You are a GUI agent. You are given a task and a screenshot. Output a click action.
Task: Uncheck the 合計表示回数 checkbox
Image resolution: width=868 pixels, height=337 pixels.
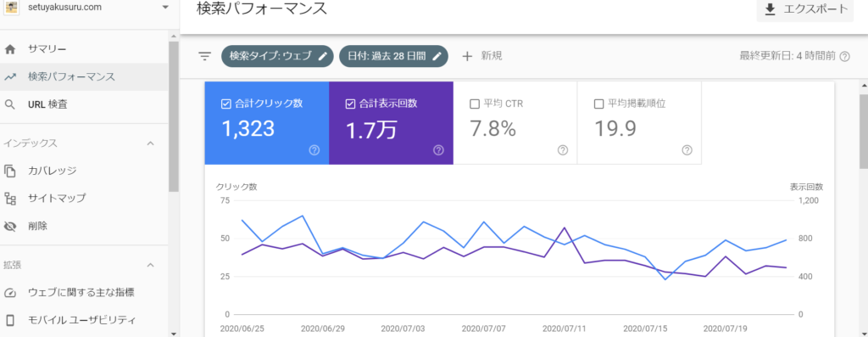point(349,103)
